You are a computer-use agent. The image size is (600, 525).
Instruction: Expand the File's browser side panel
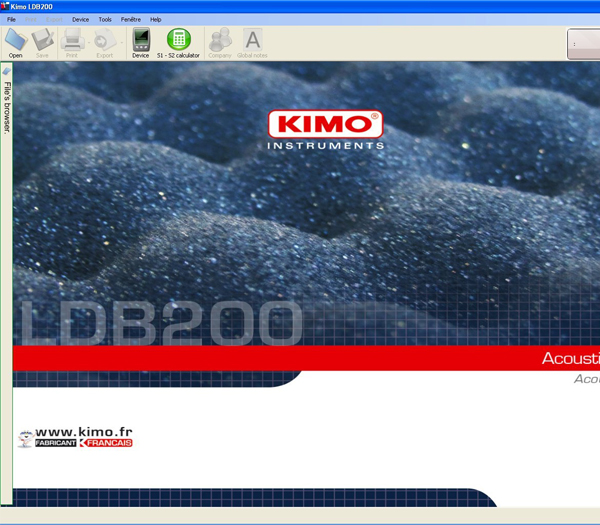point(7,108)
